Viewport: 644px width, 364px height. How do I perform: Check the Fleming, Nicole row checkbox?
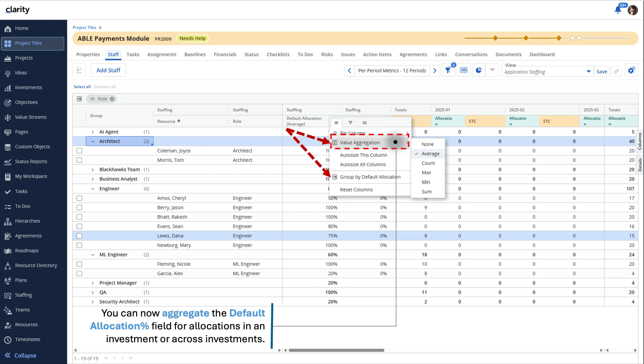79,264
